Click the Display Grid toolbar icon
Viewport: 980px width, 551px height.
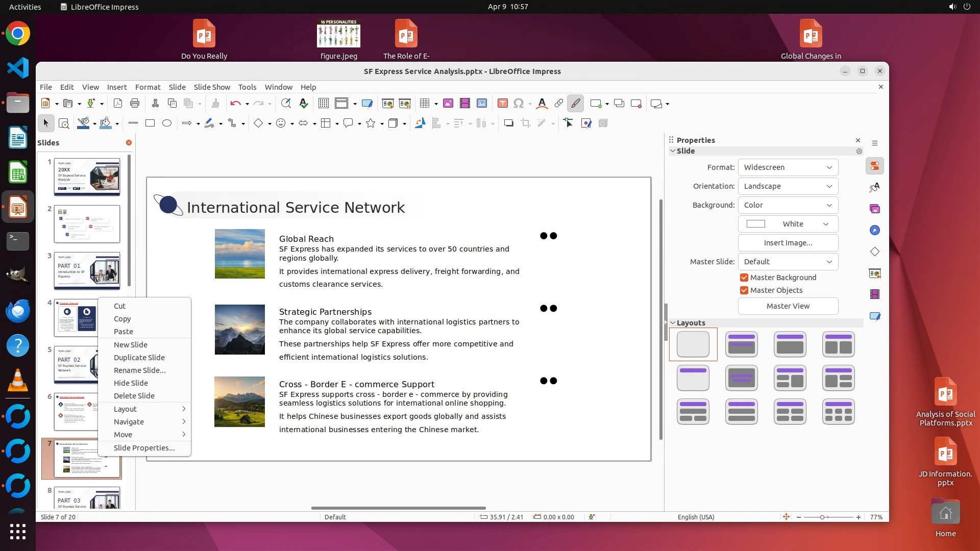pyautogui.click(x=323, y=104)
